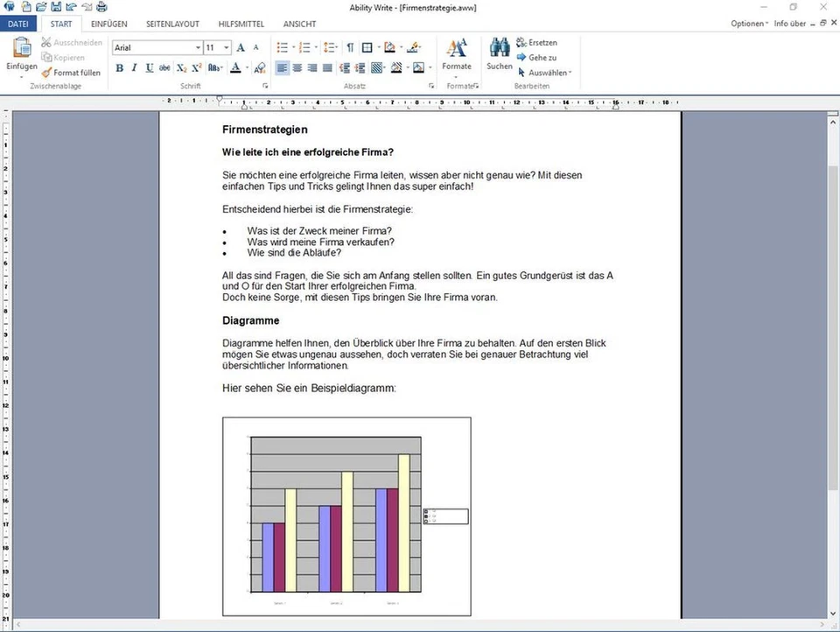Open the Suchen search tool
The height and width of the screenshot is (632, 840).
499,54
